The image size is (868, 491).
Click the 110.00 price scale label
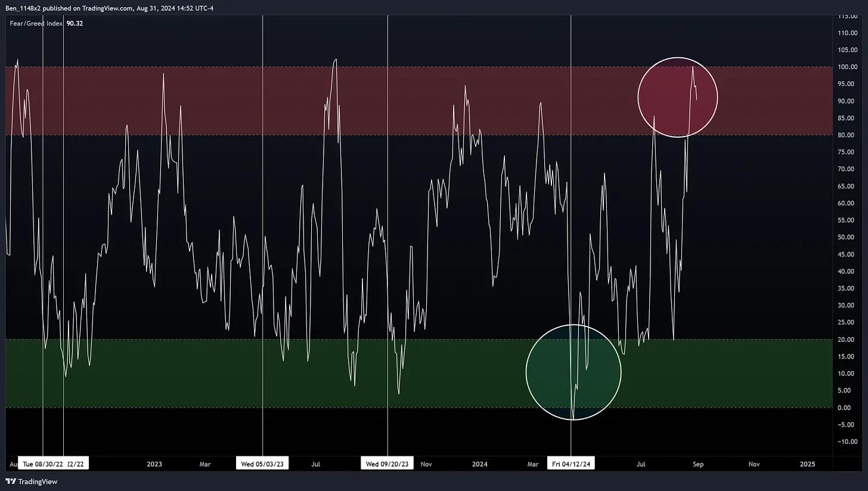847,33
